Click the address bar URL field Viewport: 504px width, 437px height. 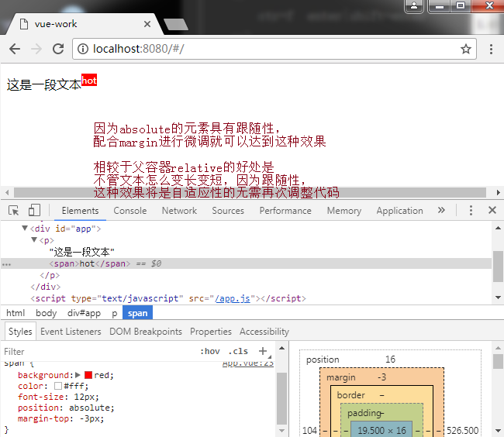(x=274, y=49)
